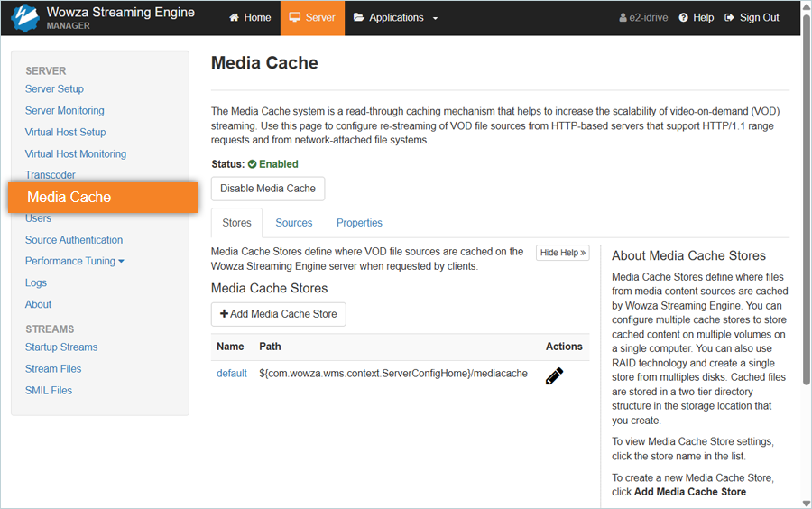Click Add Media Cache Store button
Image resolution: width=812 pixels, height=509 pixels.
click(x=279, y=314)
